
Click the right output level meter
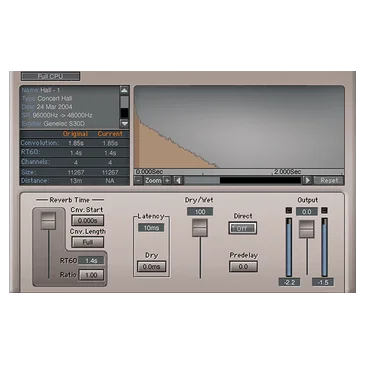pos(324,247)
